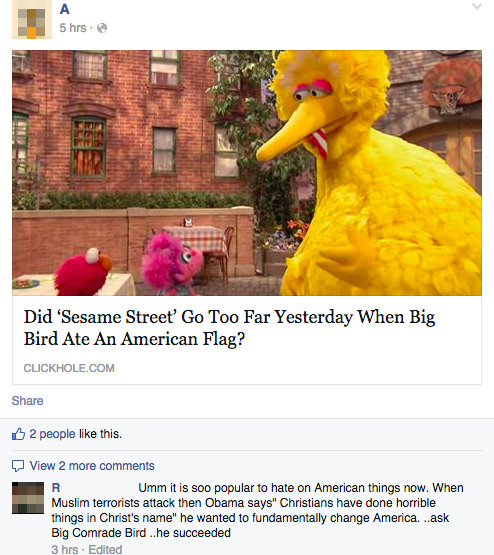Image resolution: width=494 pixels, height=555 pixels.
Task: Click the comment bubble icon
Action: 18,466
